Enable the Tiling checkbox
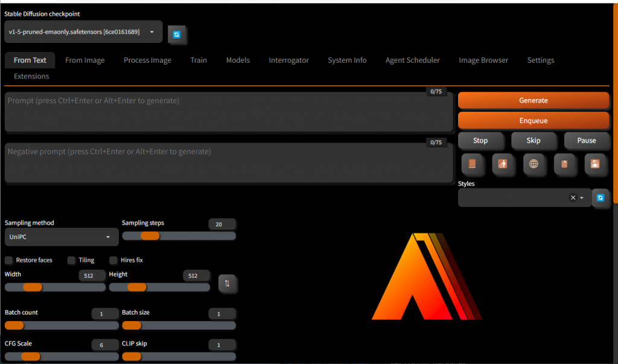The image size is (618, 364). coord(71,260)
